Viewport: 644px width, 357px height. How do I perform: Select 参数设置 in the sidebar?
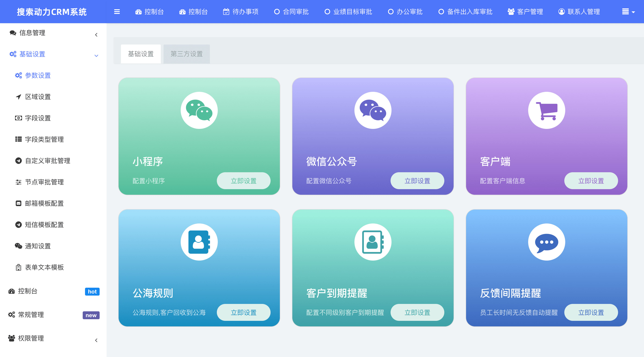(33, 75)
